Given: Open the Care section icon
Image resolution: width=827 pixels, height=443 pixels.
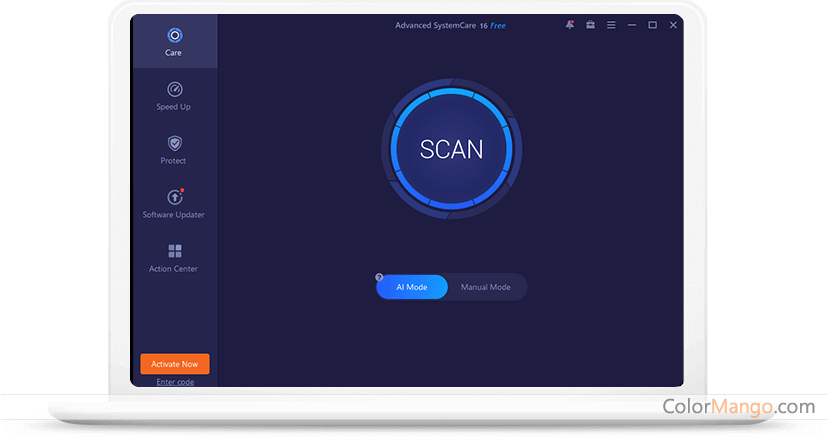Looking at the screenshot, I should (174, 35).
